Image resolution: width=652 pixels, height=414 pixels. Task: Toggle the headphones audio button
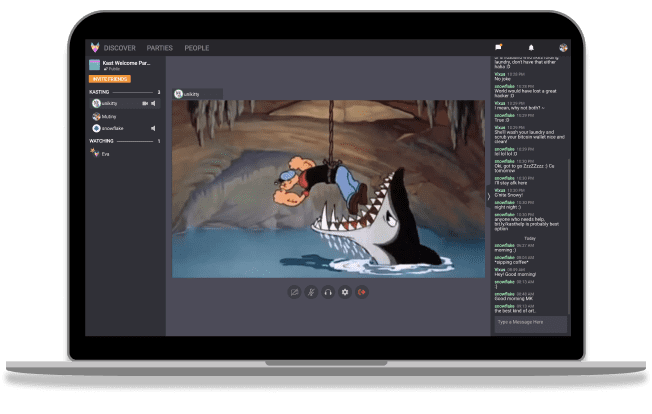coord(328,292)
